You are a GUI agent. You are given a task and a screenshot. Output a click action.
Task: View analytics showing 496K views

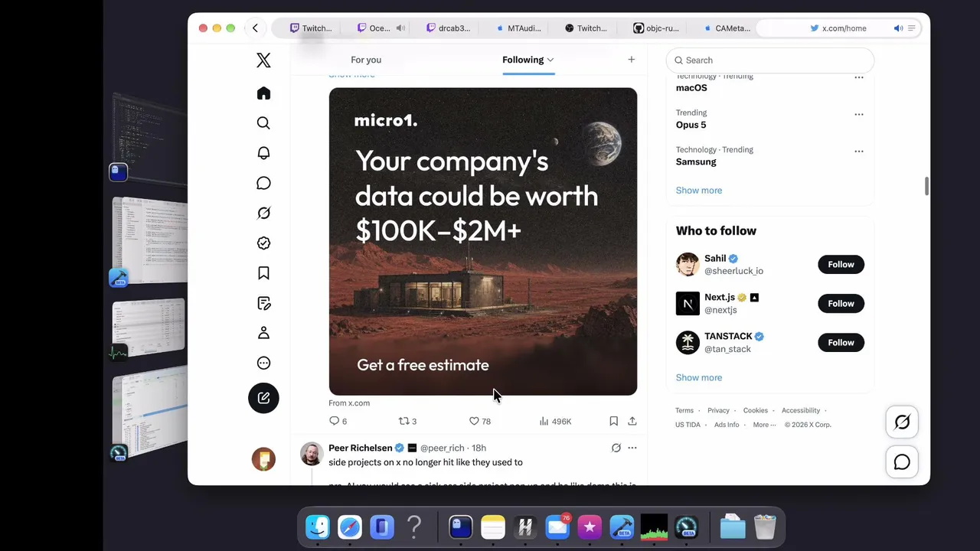click(555, 421)
